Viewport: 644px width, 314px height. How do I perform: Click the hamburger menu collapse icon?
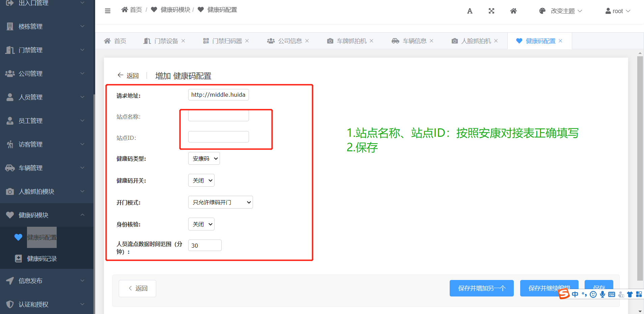click(x=108, y=11)
